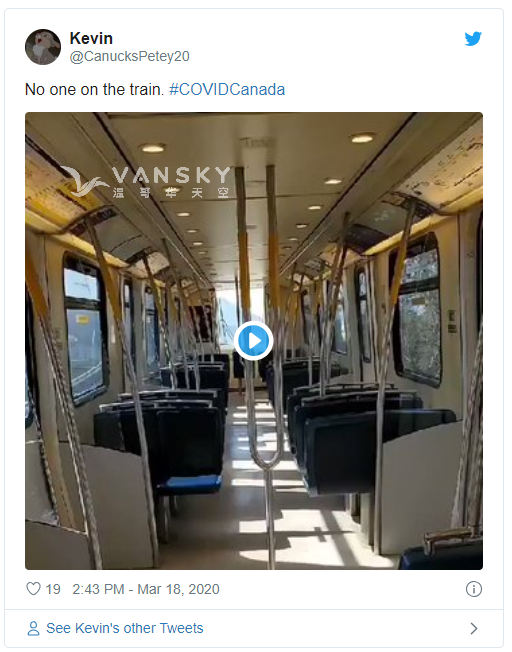The height and width of the screenshot is (652, 512).
Task: Click the blue seat cushion in the video
Action: (189, 484)
